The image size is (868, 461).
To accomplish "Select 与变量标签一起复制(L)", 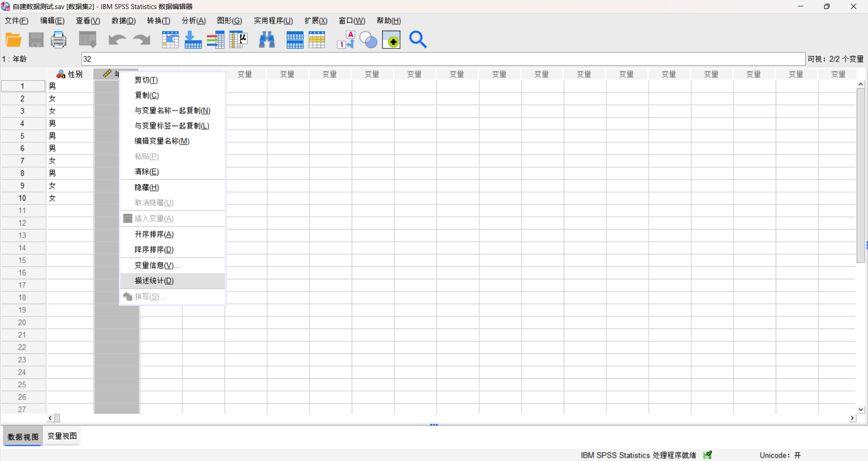I will (173, 126).
